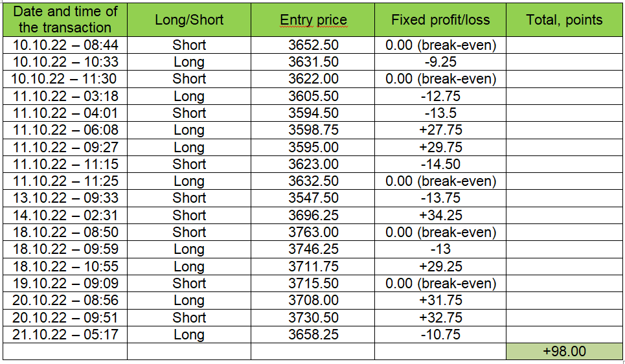Click the 'Long/Short' column header

coord(189,19)
